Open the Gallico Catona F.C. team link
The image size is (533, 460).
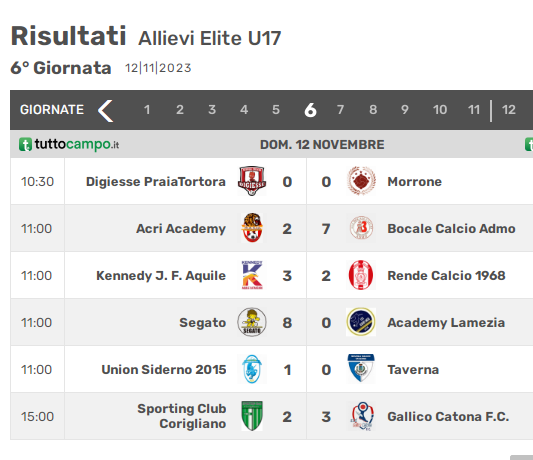click(x=448, y=416)
